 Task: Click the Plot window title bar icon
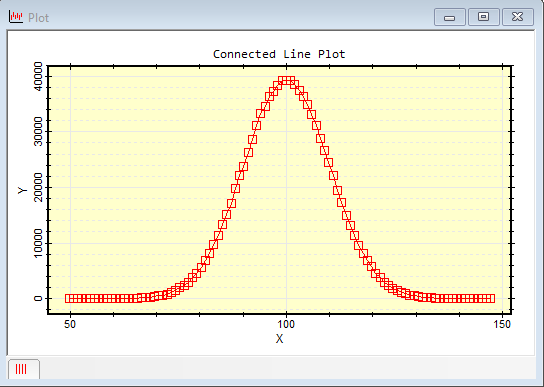16,17
